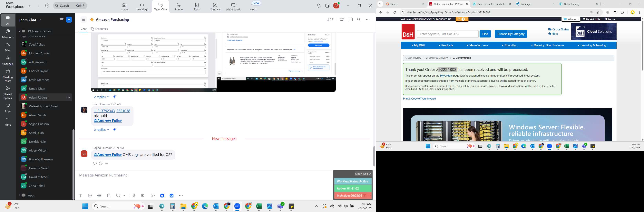Attach a file using the file icon
Screen dimensions: 644x212
click(109, 196)
